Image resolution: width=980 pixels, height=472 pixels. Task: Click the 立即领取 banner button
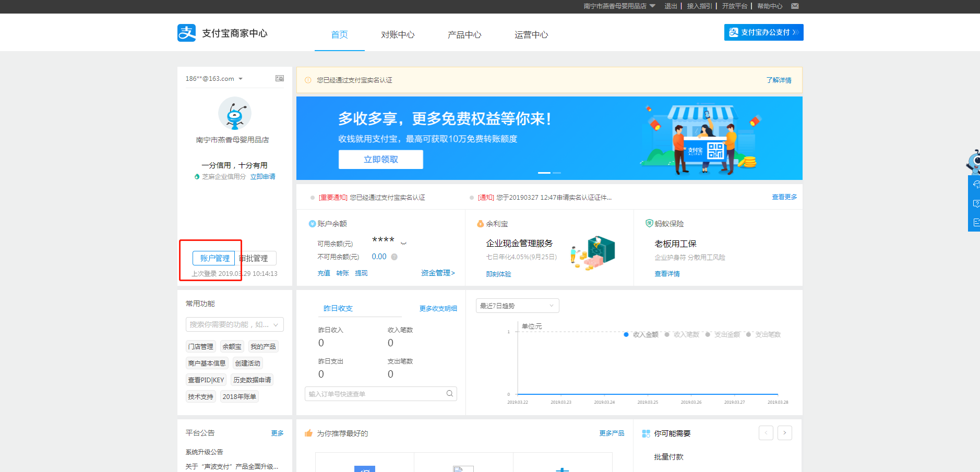(x=381, y=160)
